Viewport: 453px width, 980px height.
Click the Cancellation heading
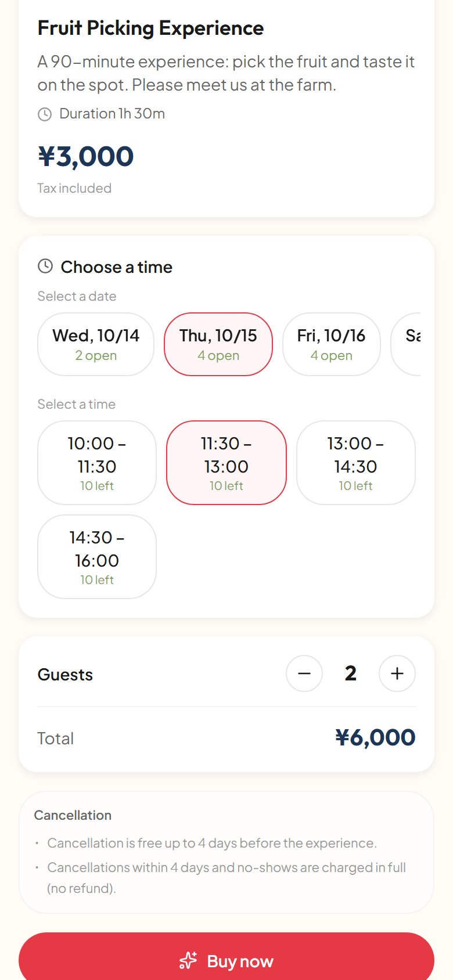point(73,815)
